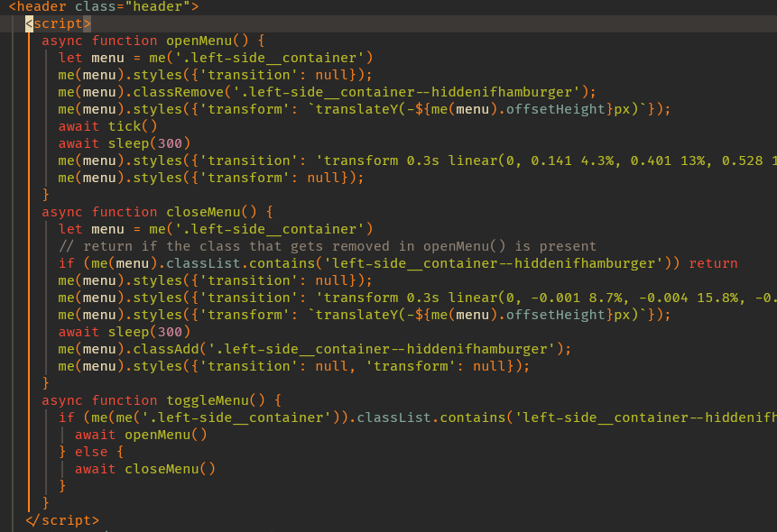
Task: Click the translateY line inside closeMenu
Action: click(x=365, y=315)
